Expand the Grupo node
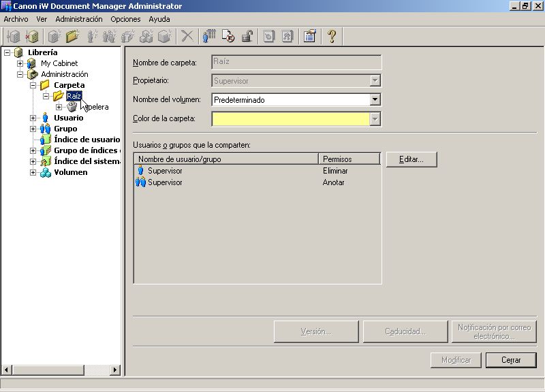545x392 pixels. (x=33, y=129)
